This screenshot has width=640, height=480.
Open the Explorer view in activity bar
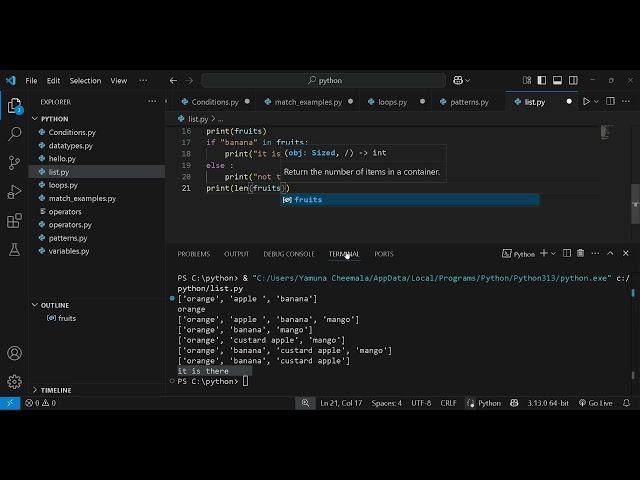pyautogui.click(x=15, y=106)
